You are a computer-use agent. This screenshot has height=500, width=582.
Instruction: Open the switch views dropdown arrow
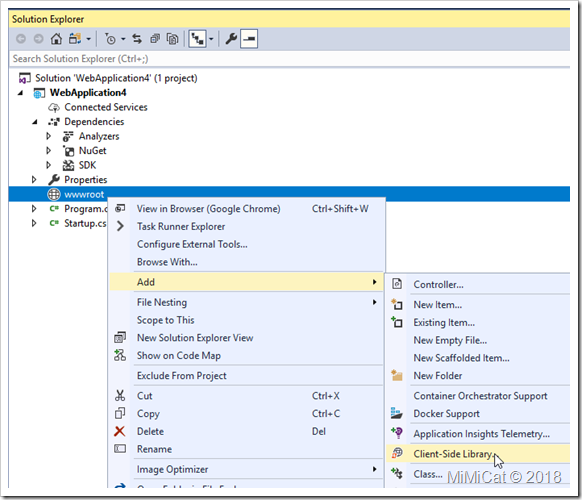(x=88, y=39)
